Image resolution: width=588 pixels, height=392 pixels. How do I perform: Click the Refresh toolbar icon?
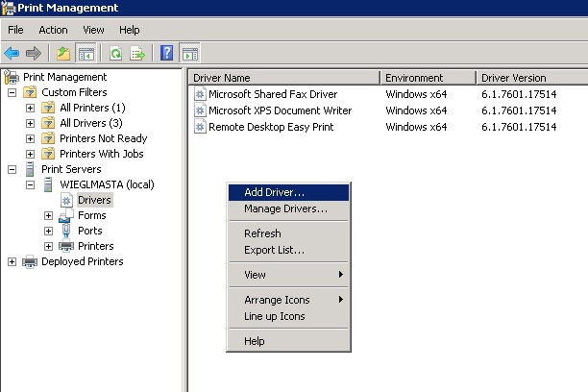coord(115,53)
